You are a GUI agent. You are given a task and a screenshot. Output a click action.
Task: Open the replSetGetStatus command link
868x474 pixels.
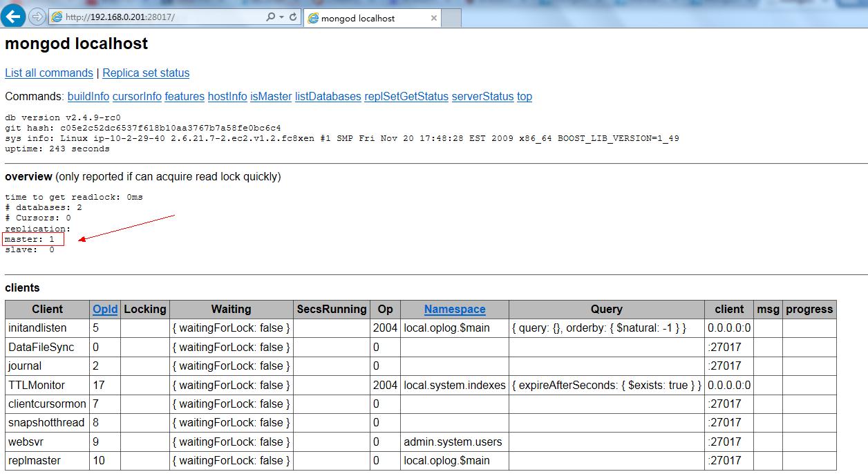406,96
